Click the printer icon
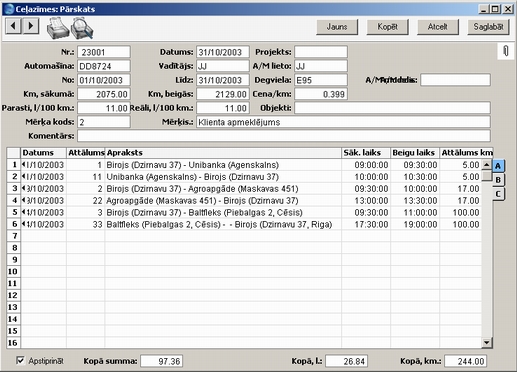The width and height of the screenshot is (517, 372). click(57, 29)
